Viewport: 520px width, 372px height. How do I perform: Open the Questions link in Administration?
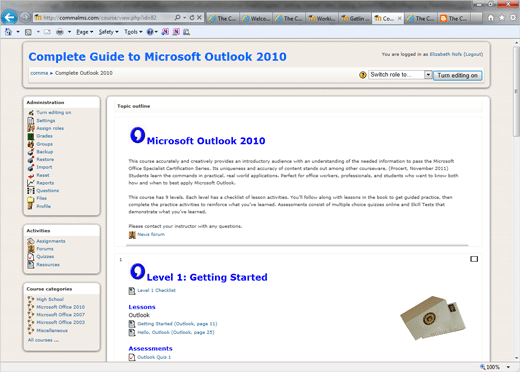pyautogui.click(x=48, y=191)
